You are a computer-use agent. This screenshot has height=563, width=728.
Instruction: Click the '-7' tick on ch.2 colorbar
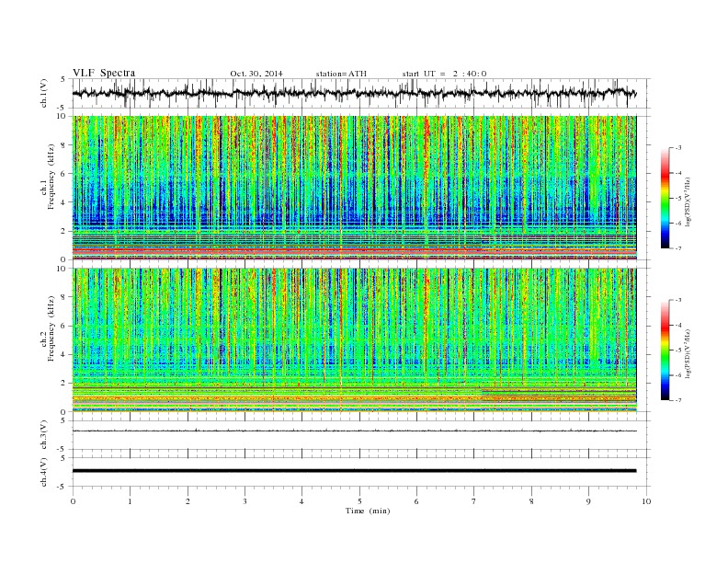pyautogui.click(x=677, y=400)
